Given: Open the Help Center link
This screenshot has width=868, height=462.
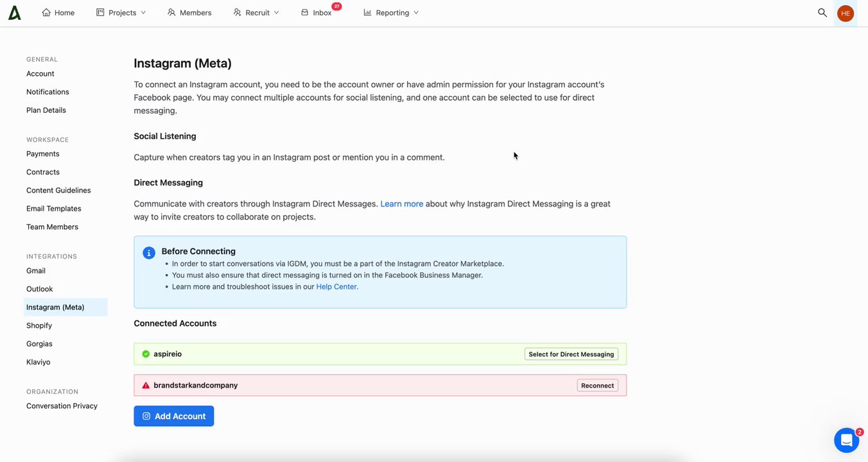Looking at the screenshot, I should (336, 287).
